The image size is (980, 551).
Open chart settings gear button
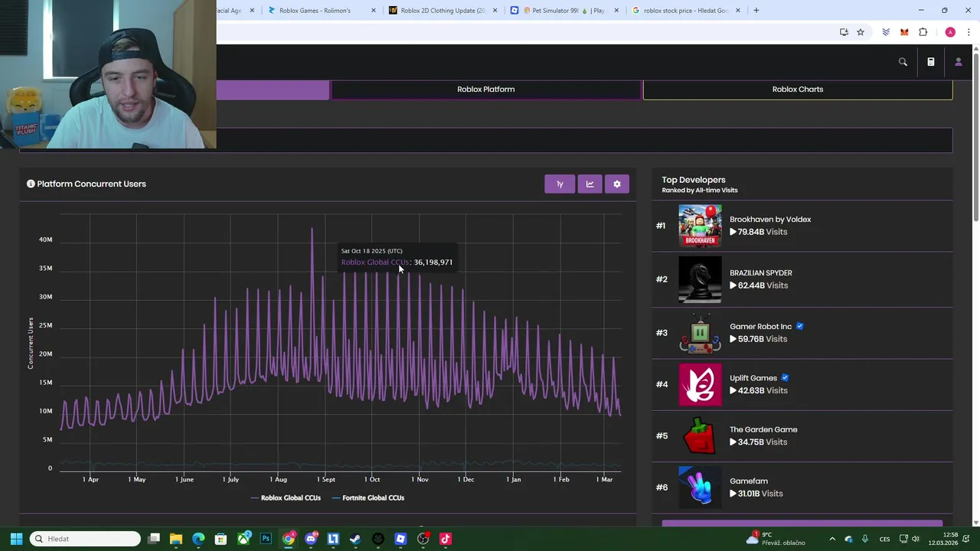point(617,184)
